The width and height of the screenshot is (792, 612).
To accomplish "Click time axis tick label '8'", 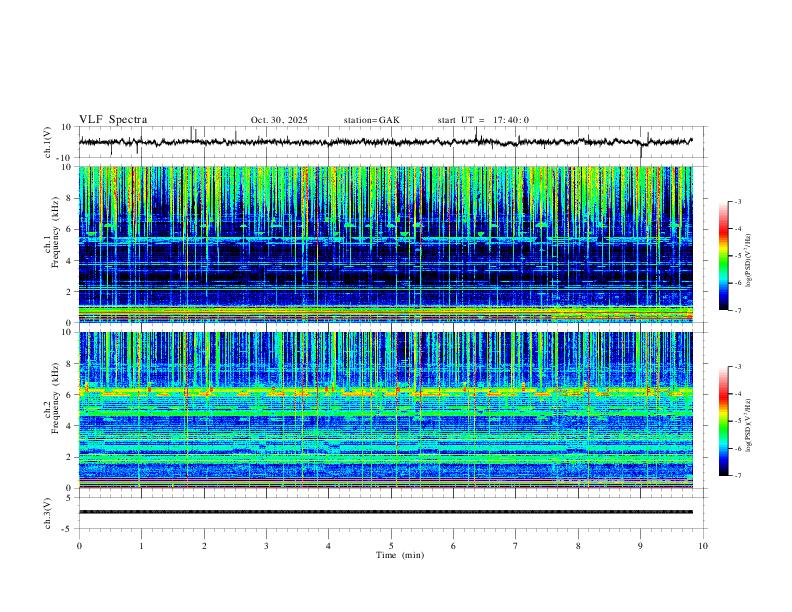I will 578,546.
